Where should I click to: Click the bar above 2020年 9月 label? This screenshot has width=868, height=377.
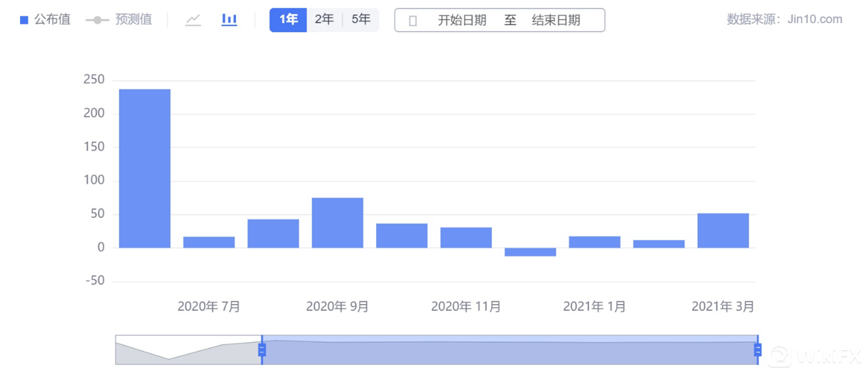(x=337, y=223)
